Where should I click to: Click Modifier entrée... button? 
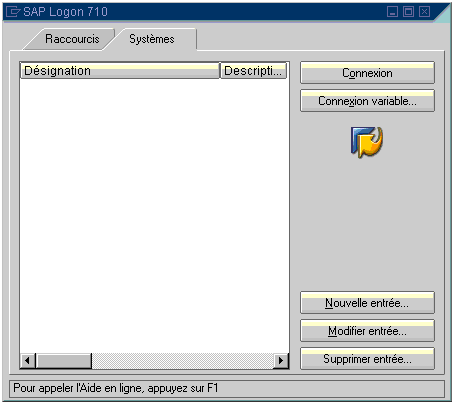[x=367, y=331]
